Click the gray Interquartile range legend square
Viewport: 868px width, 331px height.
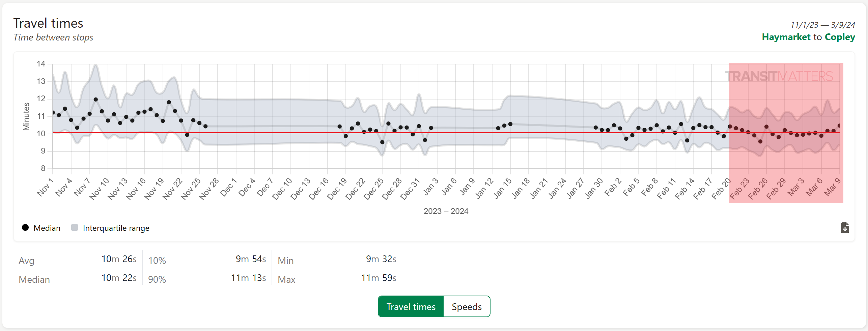click(x=75, y=228)
